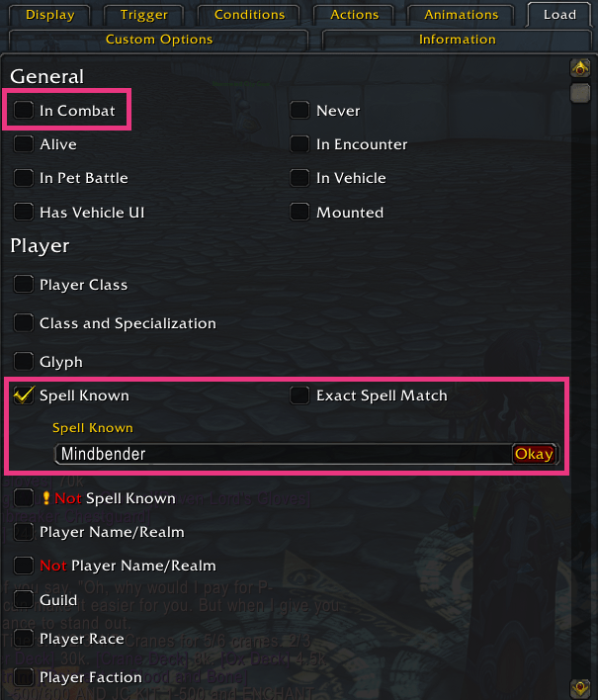The height and width of the screenshot is (700, 598).
Task: Enable the Player Class filter
Action: coord(24,285)
